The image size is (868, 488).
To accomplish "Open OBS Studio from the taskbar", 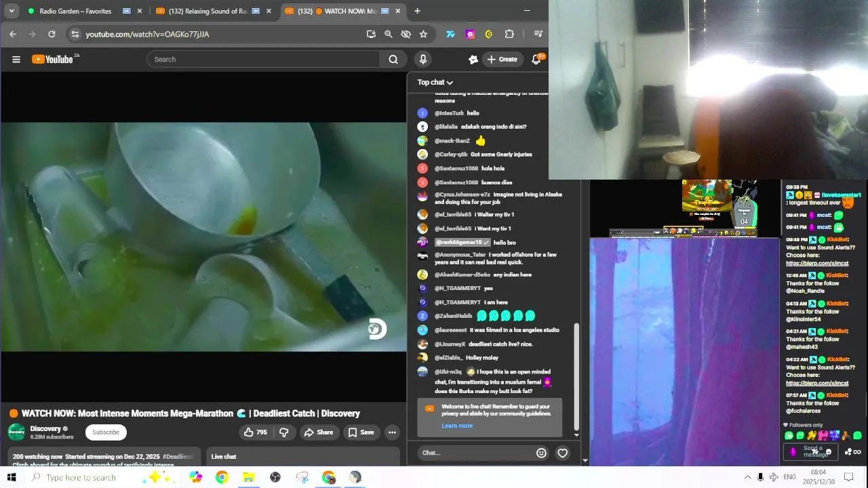I will click(275, 477).
